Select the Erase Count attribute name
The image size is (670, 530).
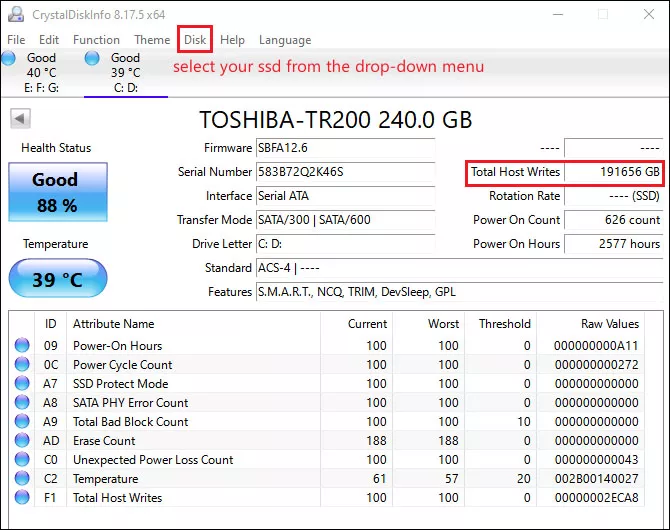(104, 441)
